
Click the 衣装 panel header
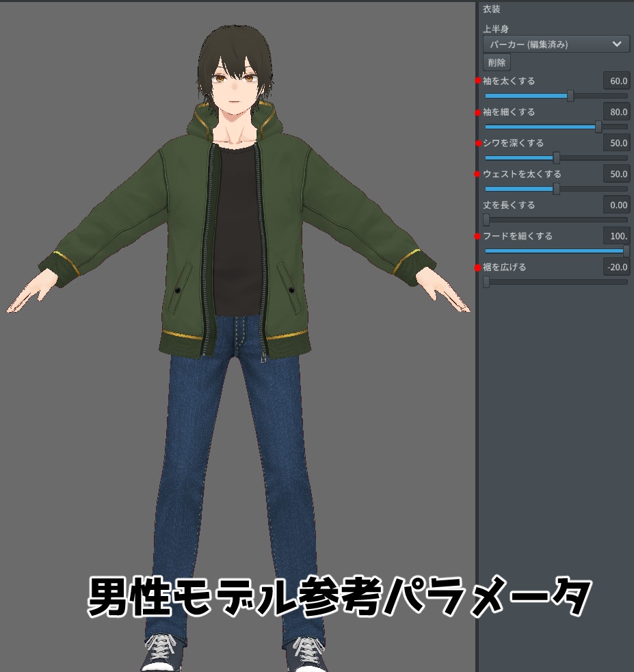490,10
